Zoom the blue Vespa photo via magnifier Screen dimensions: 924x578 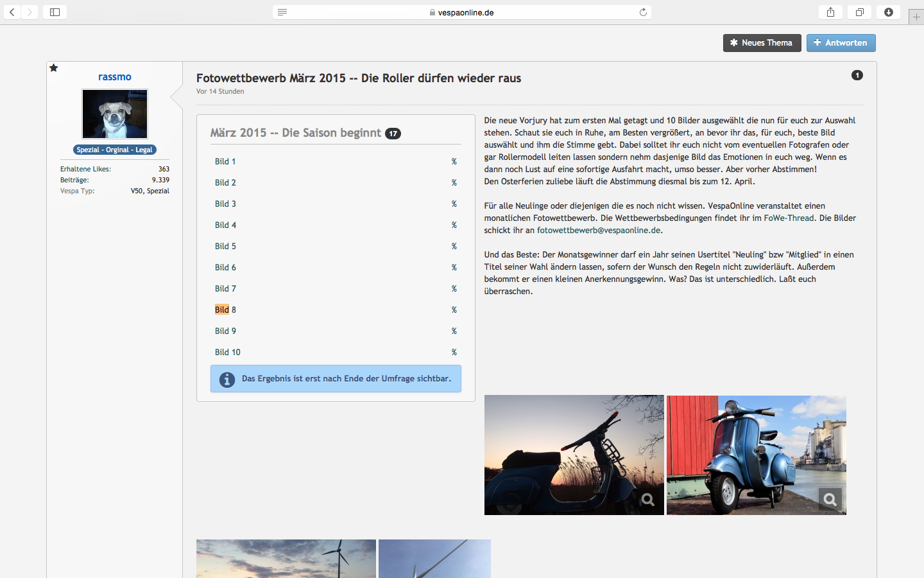click(830, 500)
